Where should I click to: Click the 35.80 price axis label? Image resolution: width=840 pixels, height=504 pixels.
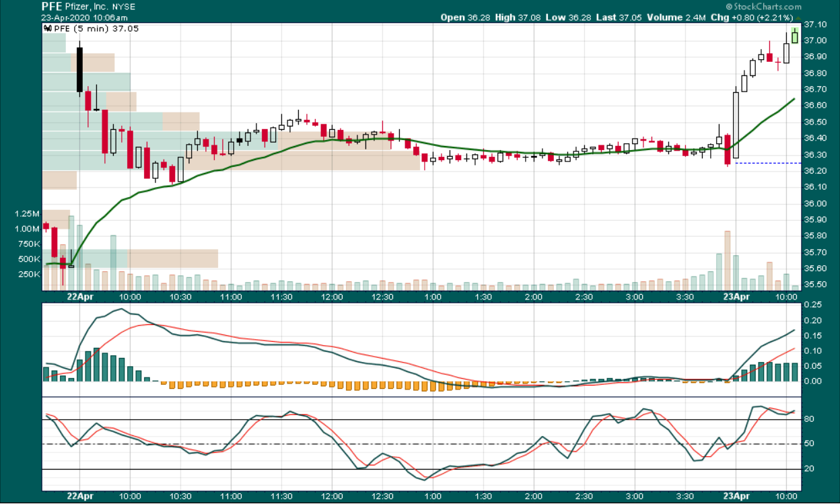(815, 236)
